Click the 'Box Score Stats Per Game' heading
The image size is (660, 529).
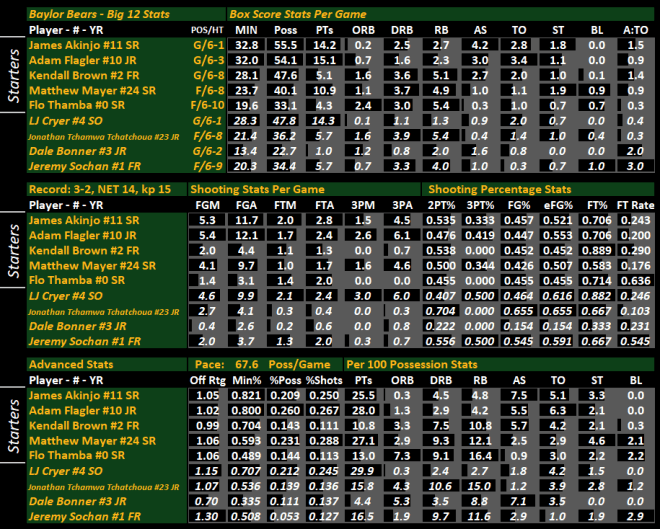click(x=298, y=14)
